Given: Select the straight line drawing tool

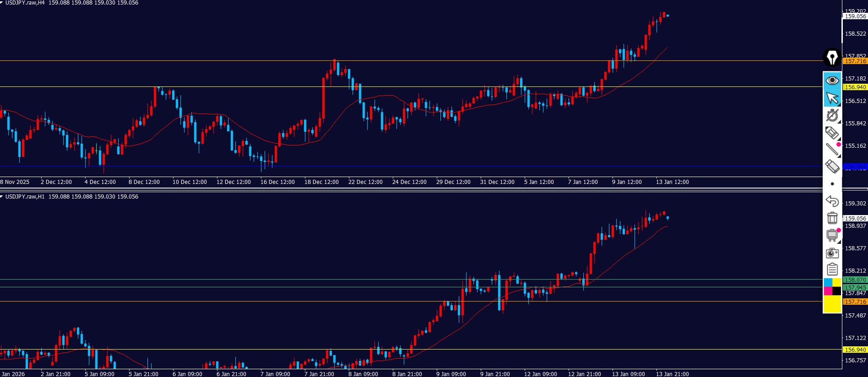Looking at the screenshot, I should (832, 150).
